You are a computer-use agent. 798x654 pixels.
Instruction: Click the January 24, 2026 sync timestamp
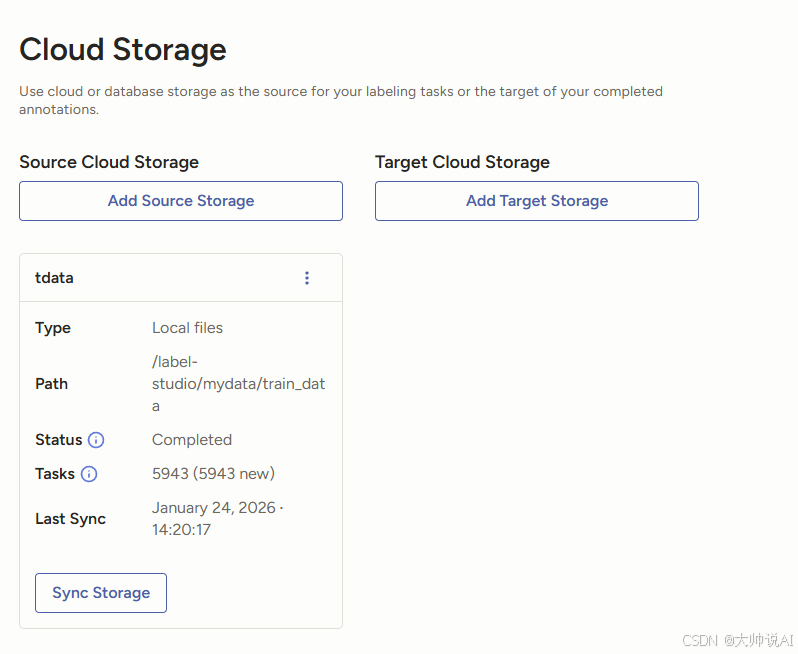(217, 518)
